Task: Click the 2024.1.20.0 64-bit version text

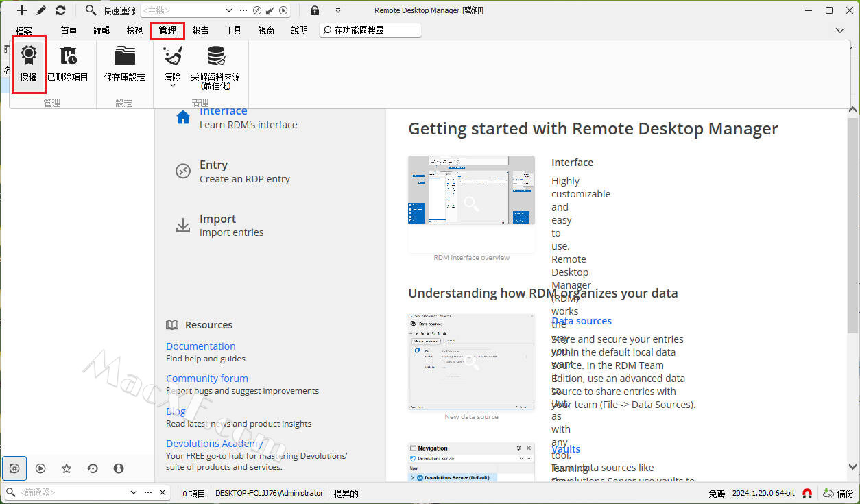Action: 763,494
